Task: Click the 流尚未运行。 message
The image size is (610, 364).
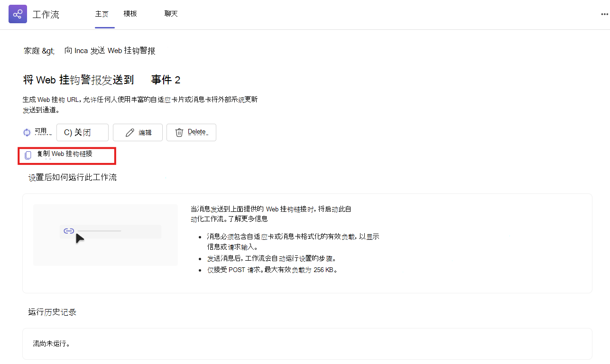Action: [x=51, y=343]
